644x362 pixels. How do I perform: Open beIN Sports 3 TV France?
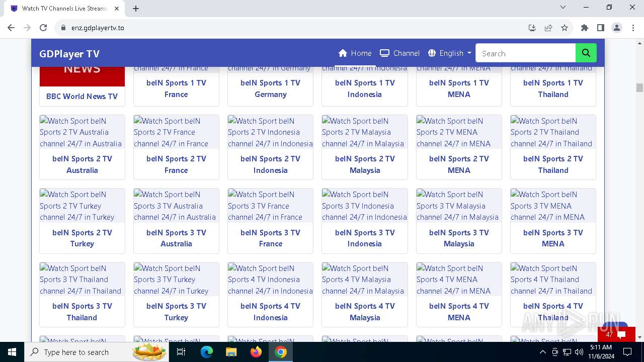[270, 238]
